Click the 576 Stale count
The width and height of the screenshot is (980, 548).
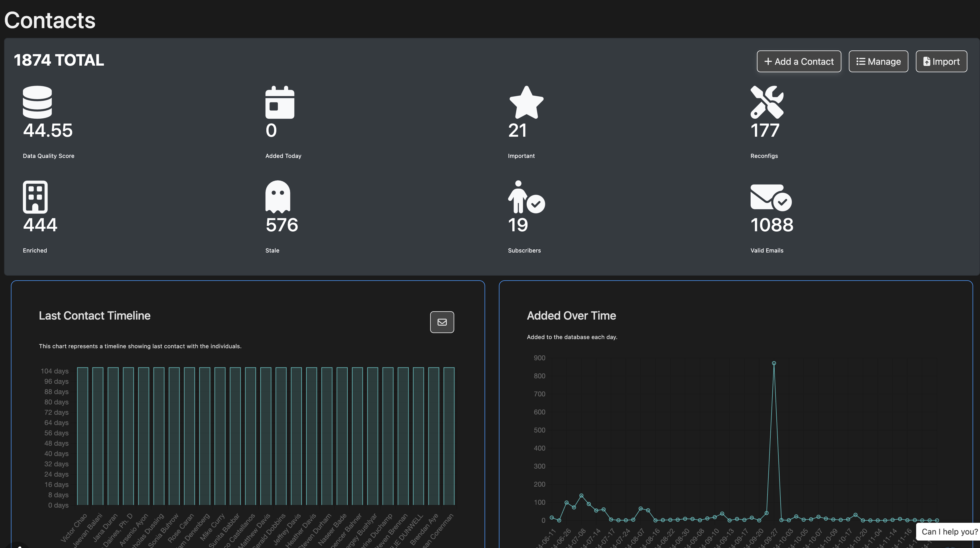pos(282,225)
